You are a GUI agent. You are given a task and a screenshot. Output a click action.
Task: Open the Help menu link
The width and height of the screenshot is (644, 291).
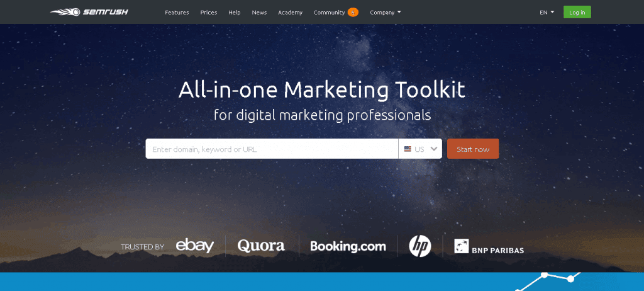(x=235, y=13)
